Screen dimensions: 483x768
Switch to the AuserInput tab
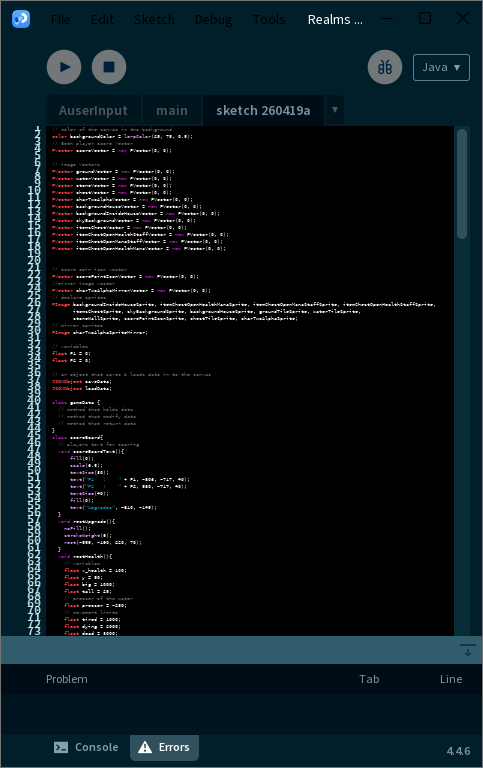point(93,111)
